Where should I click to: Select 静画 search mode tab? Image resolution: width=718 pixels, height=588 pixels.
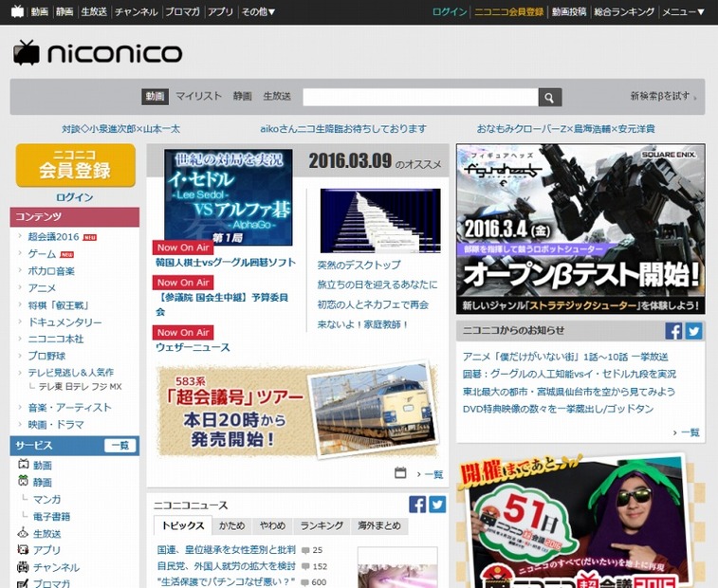click(242, 96)
